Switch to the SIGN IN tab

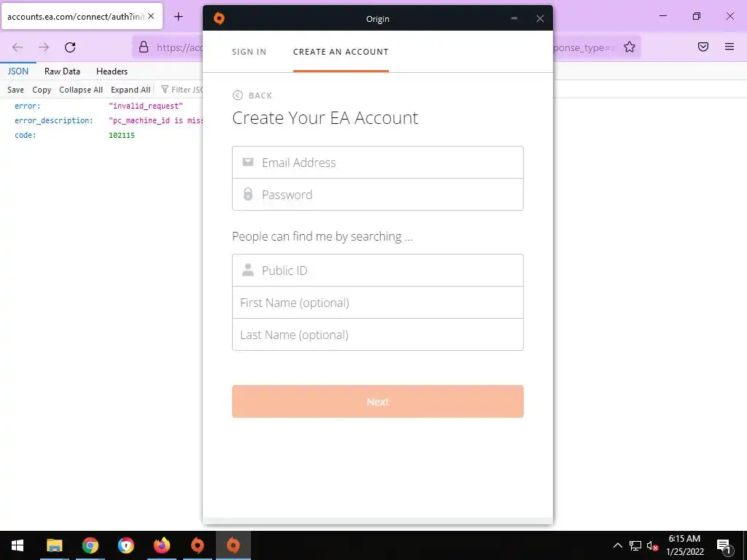[x=249, y=52]
